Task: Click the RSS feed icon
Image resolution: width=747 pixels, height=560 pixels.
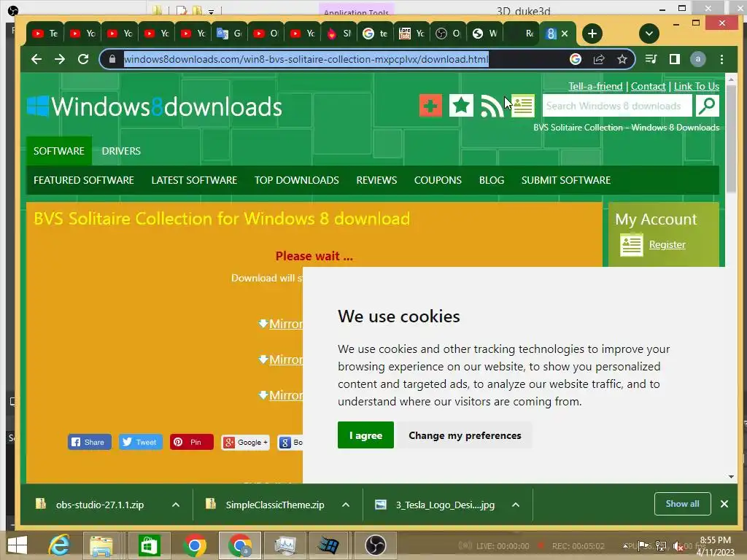Action: tap(492, 106)
